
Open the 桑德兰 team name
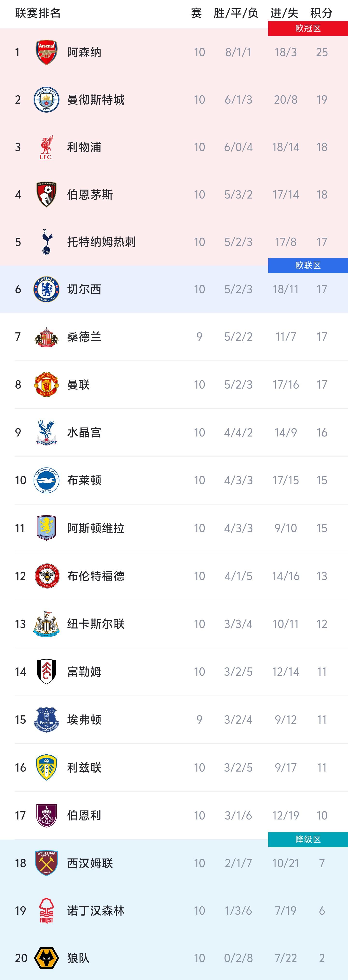pos(84,337)
